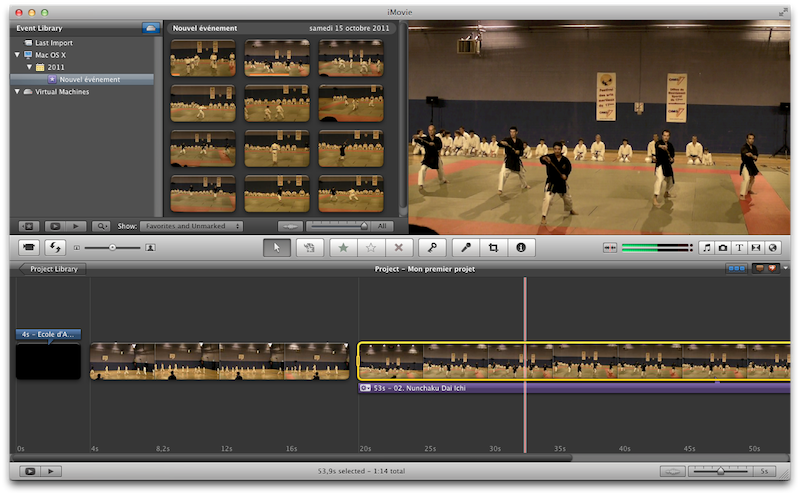Select the crop and rotate tool
Image resolution: width=800 pixels, height=495 pixels.
(x=493, y=248)
